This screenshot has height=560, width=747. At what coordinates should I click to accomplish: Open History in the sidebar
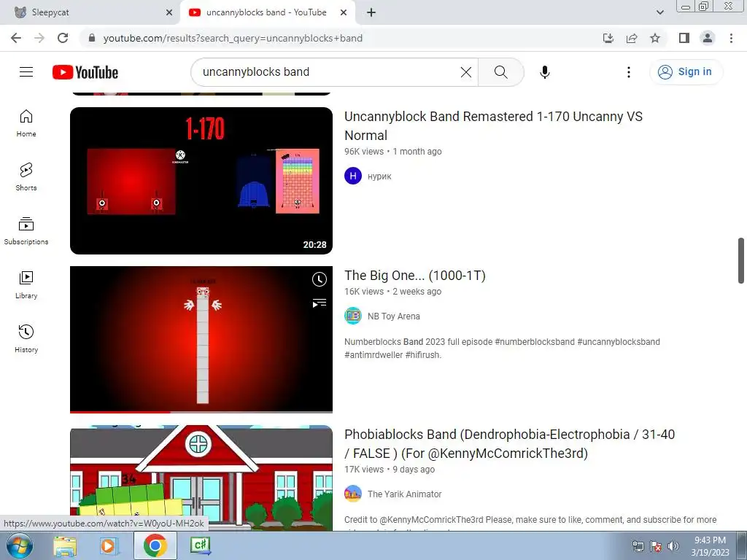(26, 338)
